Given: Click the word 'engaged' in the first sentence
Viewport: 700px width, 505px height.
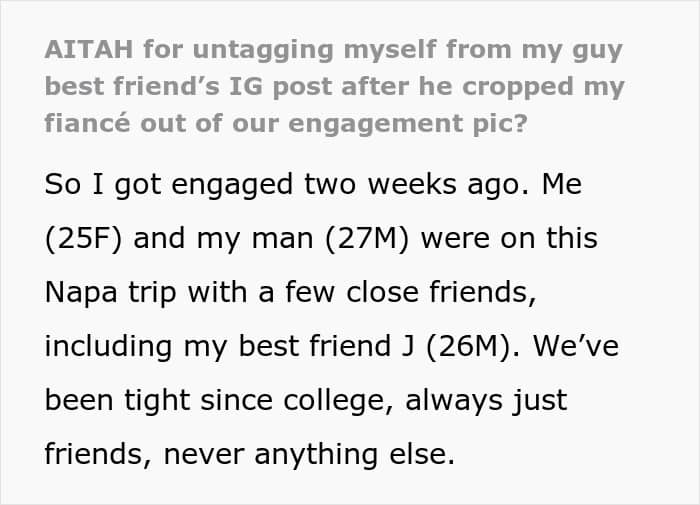Looking at the screenshot, I should click(232, 185).
